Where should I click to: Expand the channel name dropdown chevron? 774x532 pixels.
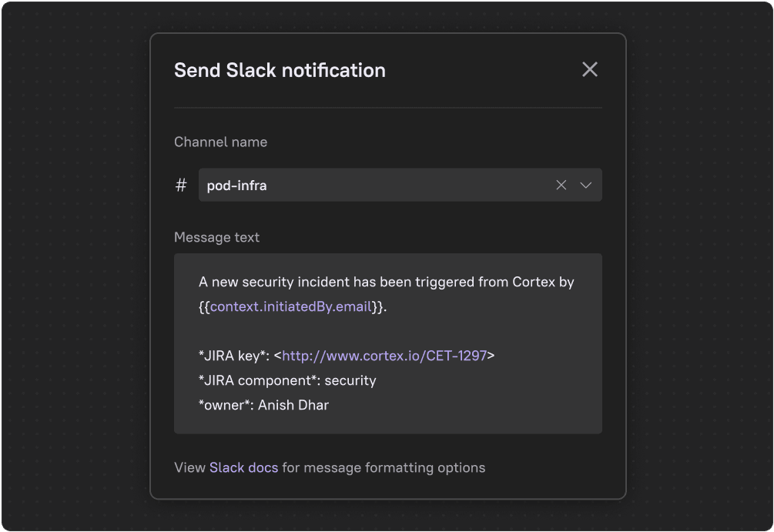[585, 185]
